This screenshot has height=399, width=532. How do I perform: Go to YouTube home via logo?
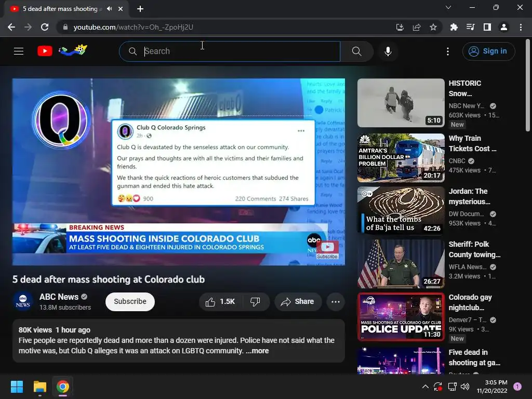coord(45,51)
